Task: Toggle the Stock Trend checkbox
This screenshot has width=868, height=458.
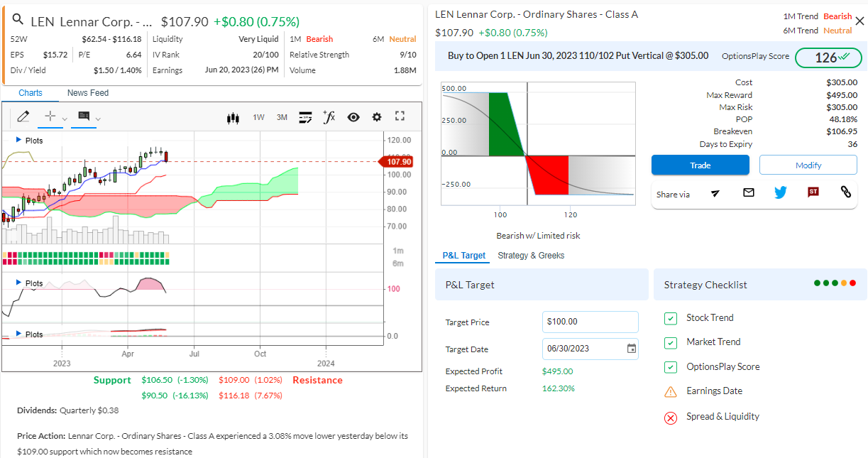Action: (x=671, y=319)
